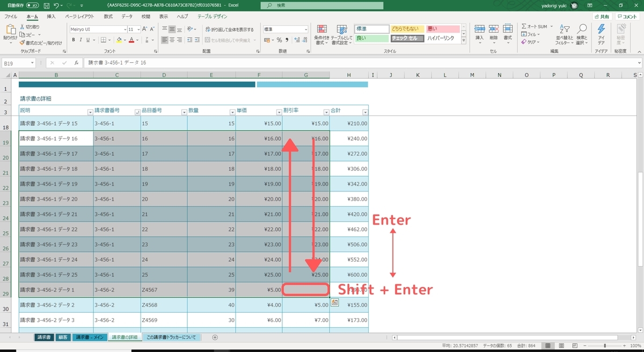Viewport: 644px width, 352px height.
Task: Toggle Underline formatting (U)
Action: 88,40
